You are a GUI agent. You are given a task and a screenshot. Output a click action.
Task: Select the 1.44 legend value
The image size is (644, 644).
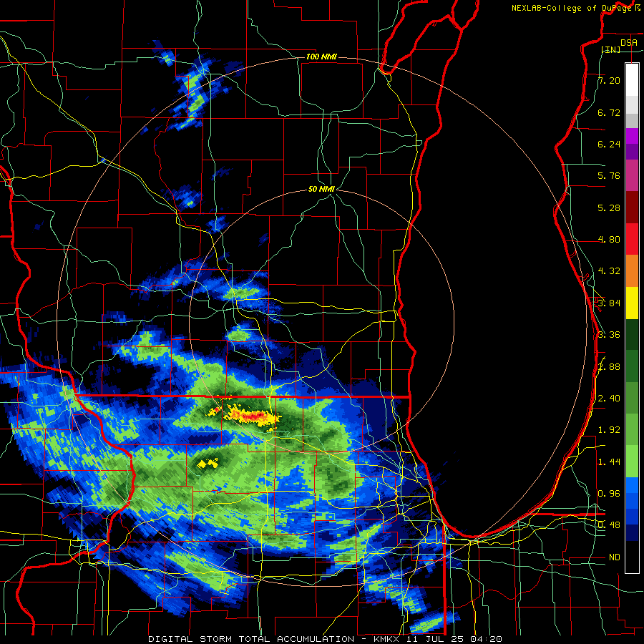point(609,462)
